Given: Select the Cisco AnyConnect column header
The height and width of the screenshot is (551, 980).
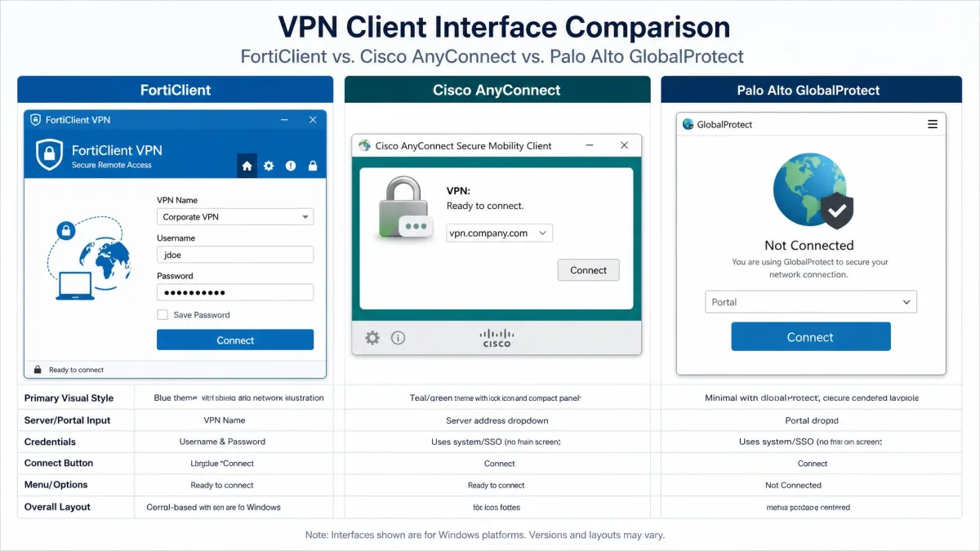Looking at the screenshot, I should [x=497, y=90].
